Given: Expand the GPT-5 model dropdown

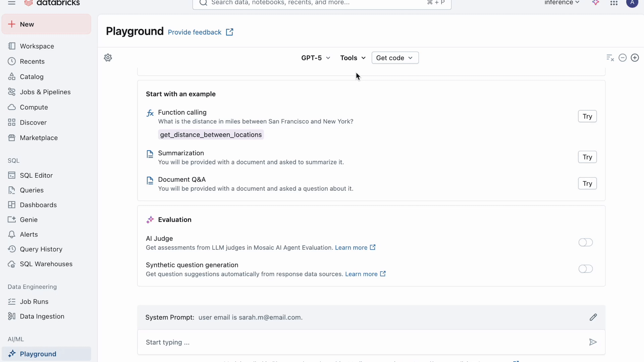Looking at the screenshot, I should pyautogui.click(x=316, y=58).
